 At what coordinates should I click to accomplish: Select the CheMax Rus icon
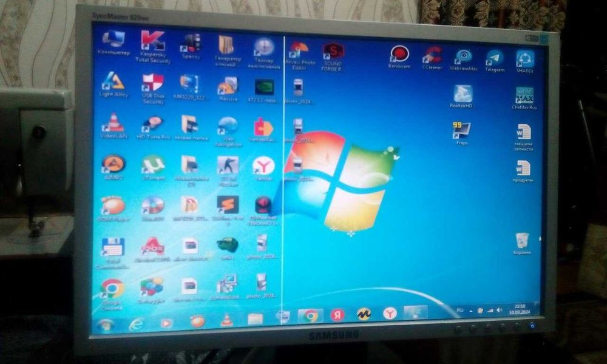(524, 98)
